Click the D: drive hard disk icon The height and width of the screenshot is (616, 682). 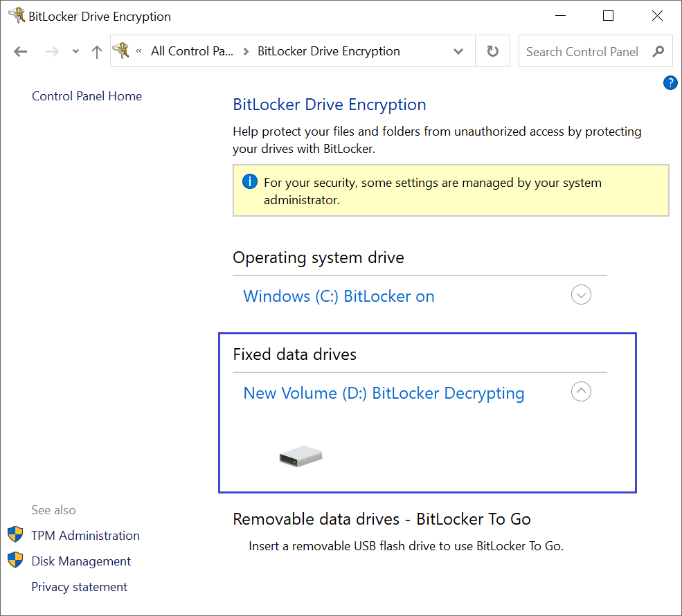coord(300,456)
